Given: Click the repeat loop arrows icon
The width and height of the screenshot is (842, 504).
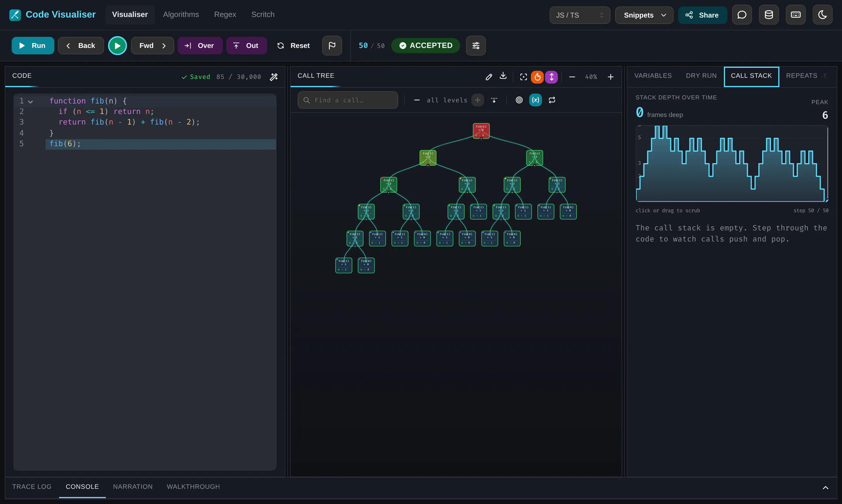Looking at the screenshot, I should click(552, 100).
